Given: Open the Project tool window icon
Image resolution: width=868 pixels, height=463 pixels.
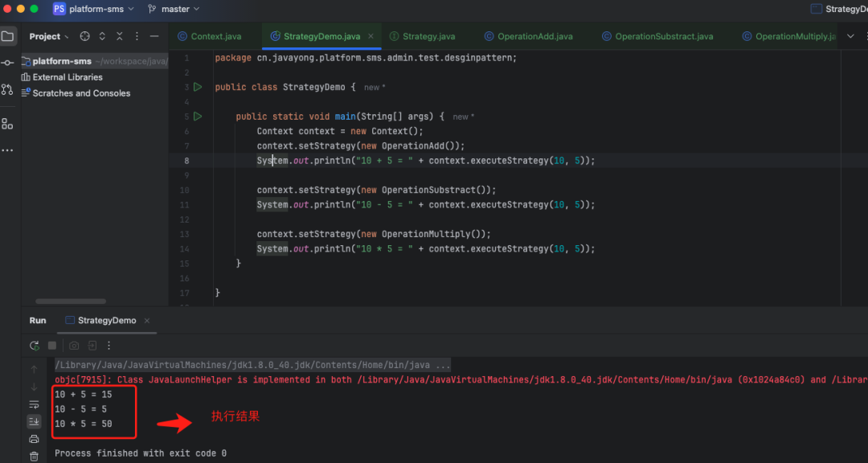Looking at the screenshot, I should (7, 36).
